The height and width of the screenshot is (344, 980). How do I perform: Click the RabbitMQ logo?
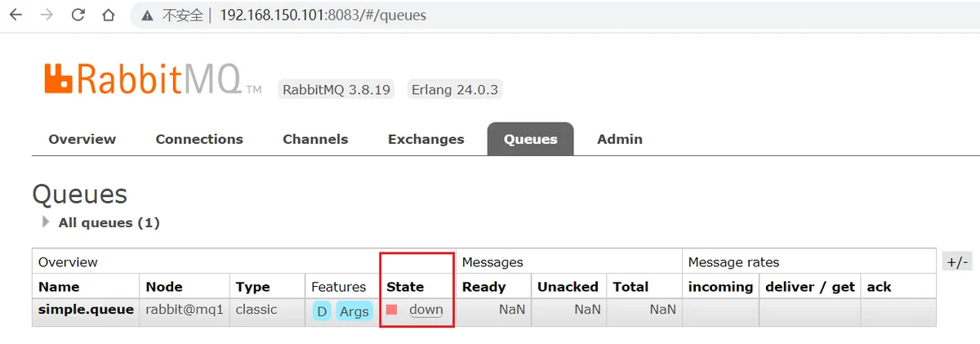tap(153, 79)
